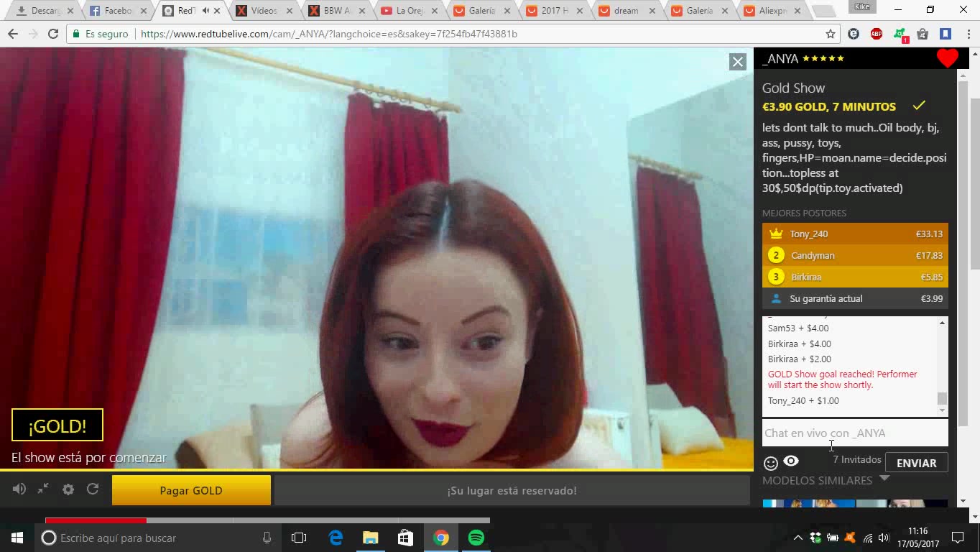980x552 pixels.
Task: Show hidden system tray icons
Action: click(x=798, y=538)
